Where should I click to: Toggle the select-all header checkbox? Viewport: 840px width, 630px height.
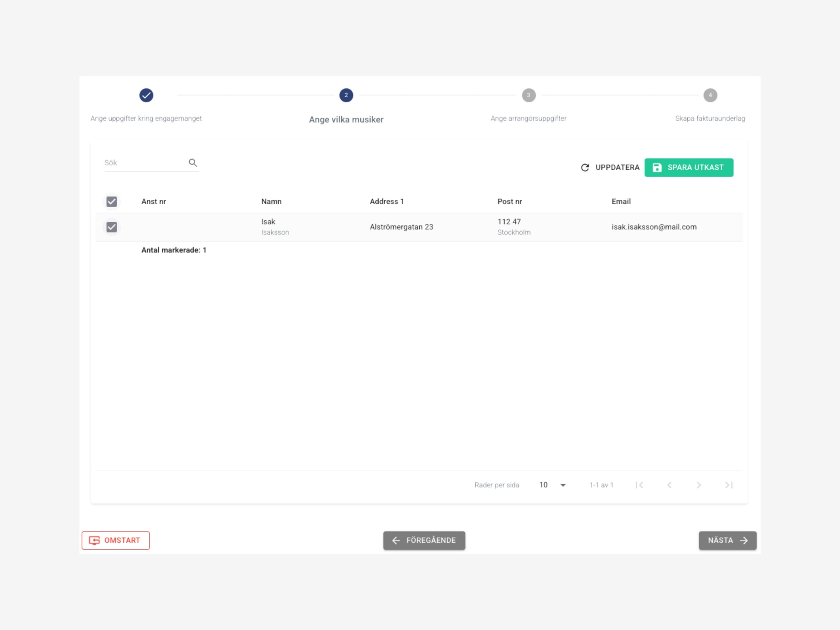112,201
